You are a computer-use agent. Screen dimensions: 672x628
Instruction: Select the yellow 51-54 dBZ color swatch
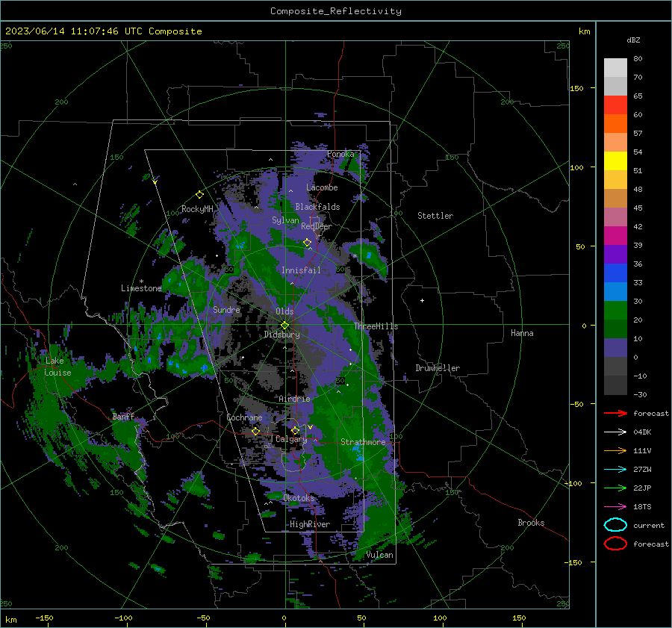(615, 161)
